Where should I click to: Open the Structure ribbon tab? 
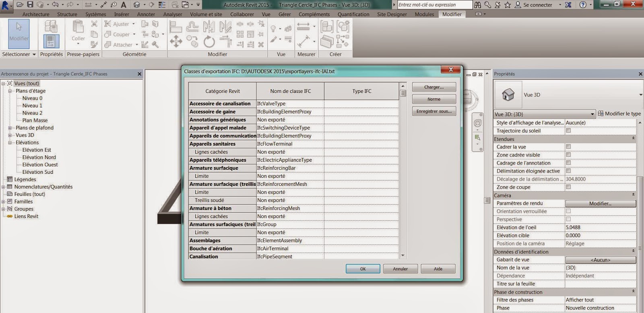coord(67,14)
